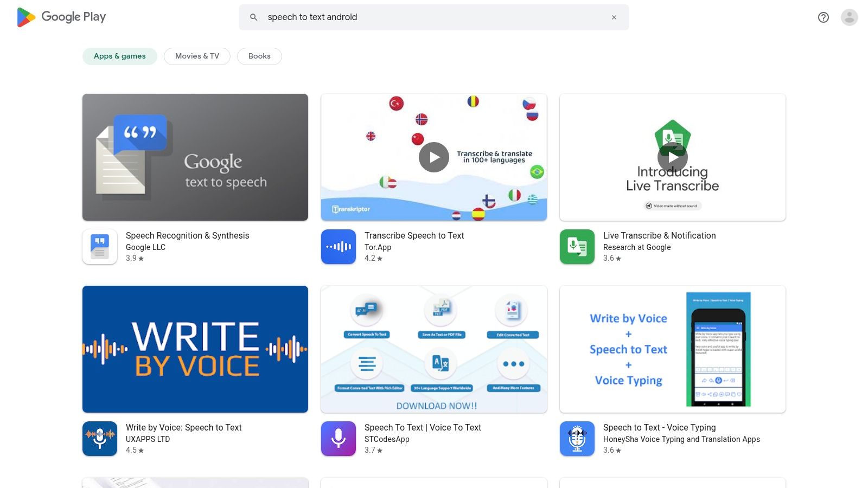
Task: Open the Help center icon
Action: 823,17
